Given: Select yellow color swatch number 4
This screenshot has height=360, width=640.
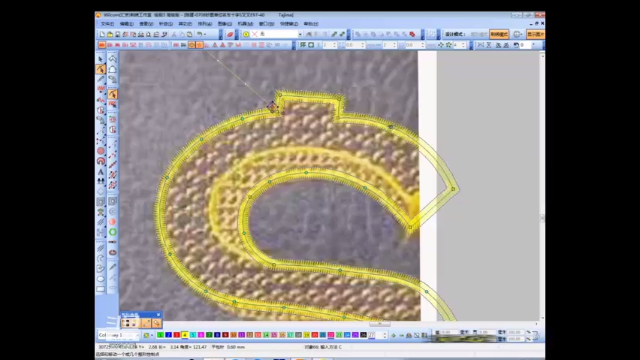Looking at the screenshot, I should coord(184,335).
